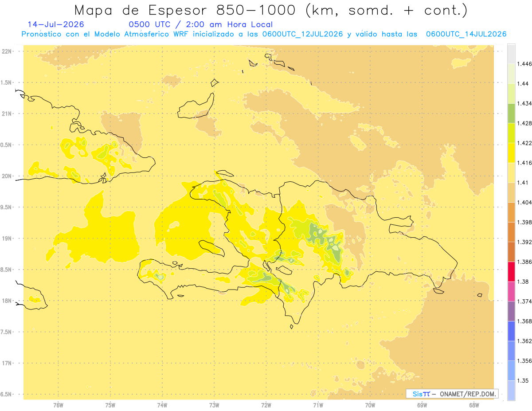The height and width of the screenshot is (411, 532).
Task: Click the longitude label '72W'
Action: [266, 405]
